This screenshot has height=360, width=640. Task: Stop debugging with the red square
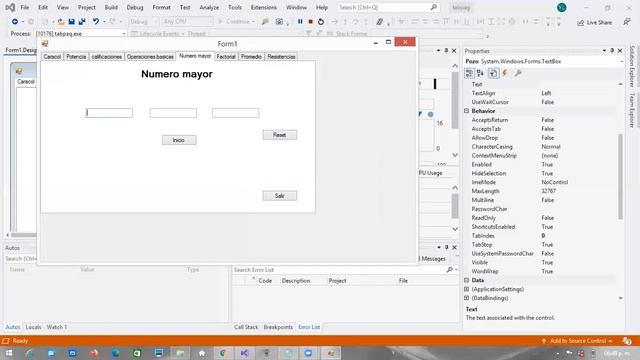pos(311,22)
